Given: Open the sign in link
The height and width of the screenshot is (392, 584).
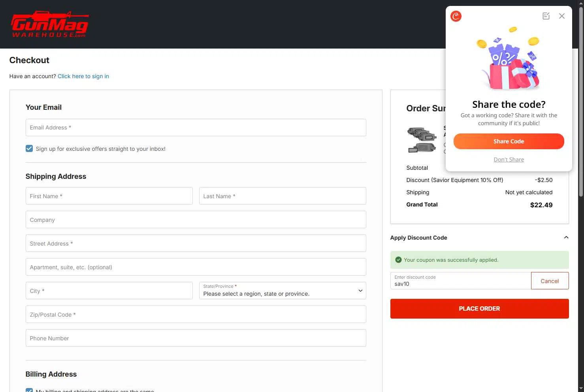Looking at the screenshot, I should point(83,76).
